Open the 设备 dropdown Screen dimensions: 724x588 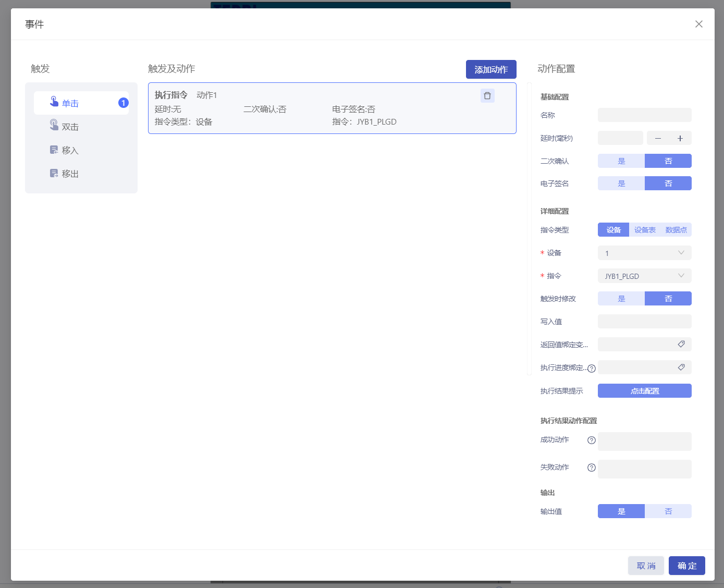(644, 253)
